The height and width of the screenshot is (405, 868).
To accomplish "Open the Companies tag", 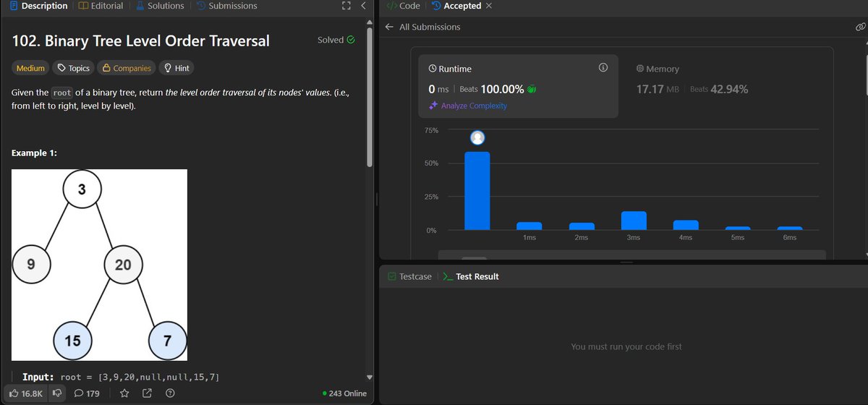I will click(127, 68).
